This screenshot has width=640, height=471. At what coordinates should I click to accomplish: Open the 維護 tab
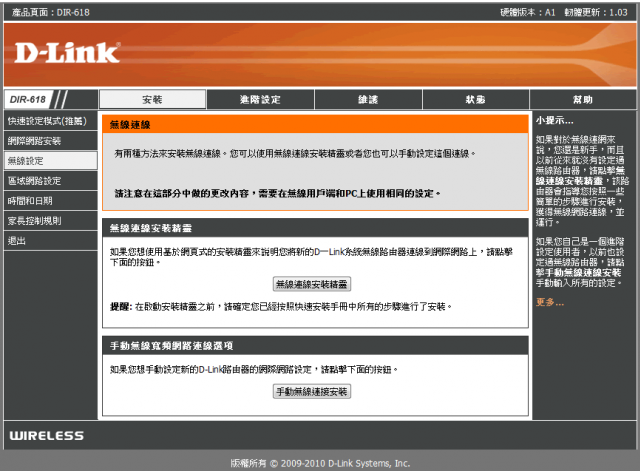click(x=368, y=99)
